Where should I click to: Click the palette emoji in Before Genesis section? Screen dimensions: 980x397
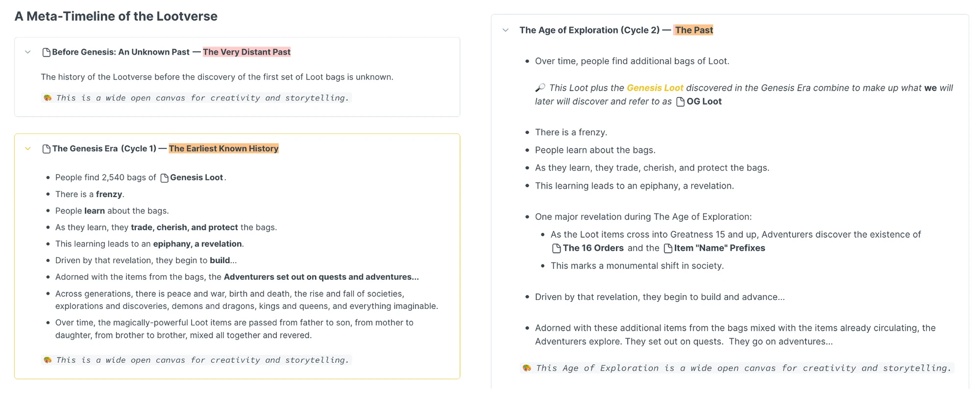click(48, 98)
